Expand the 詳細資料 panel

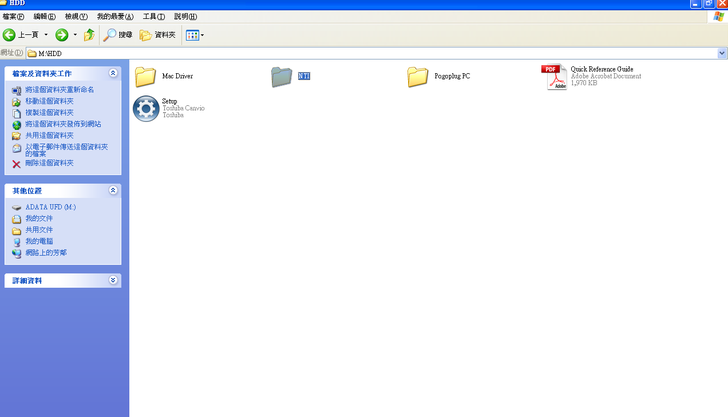[113, 280]
